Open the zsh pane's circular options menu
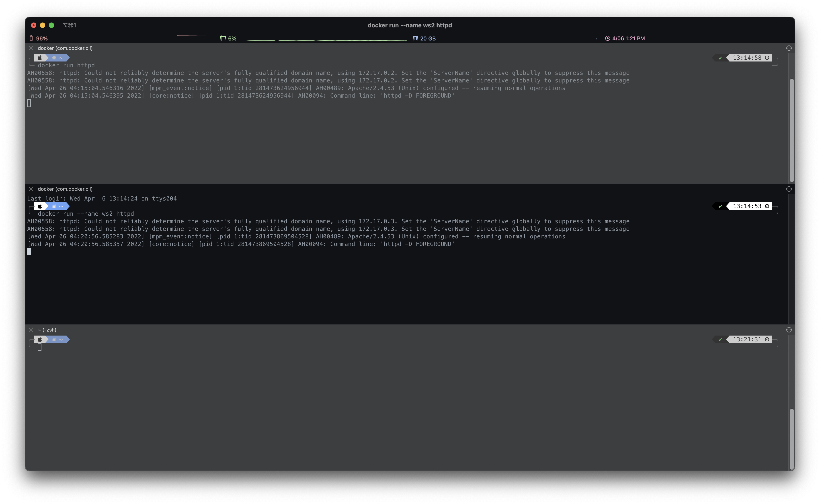The width and height of the screenshot is (820, 504). coord(789,330)
